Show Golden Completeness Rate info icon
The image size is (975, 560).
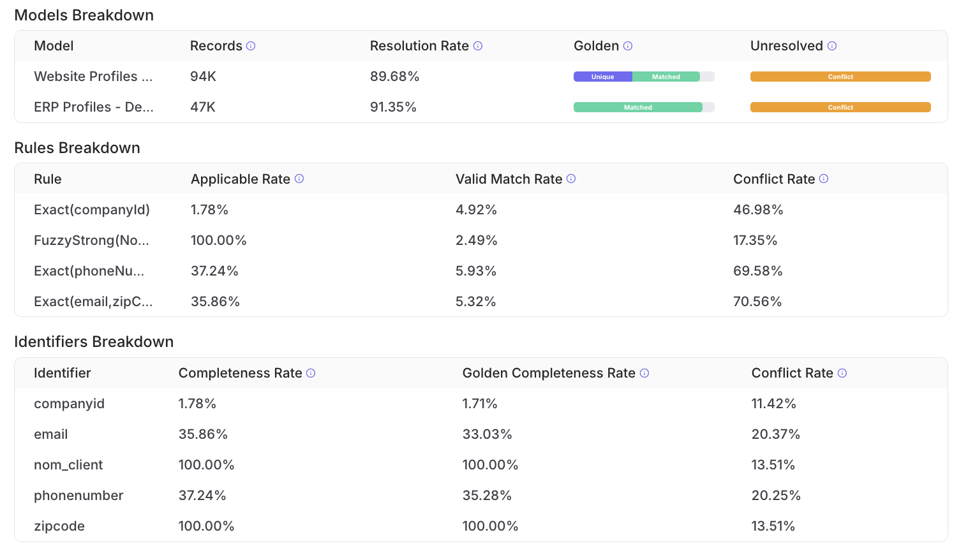644,373
